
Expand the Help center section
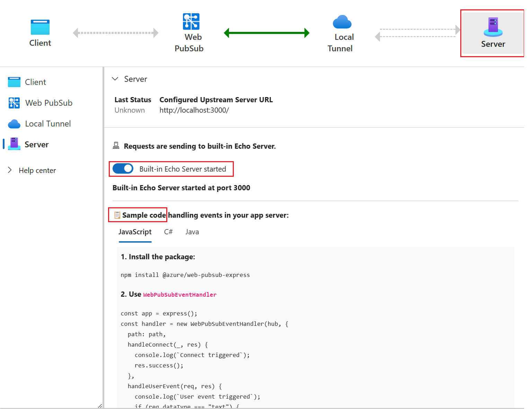click(x=10, y=170)
